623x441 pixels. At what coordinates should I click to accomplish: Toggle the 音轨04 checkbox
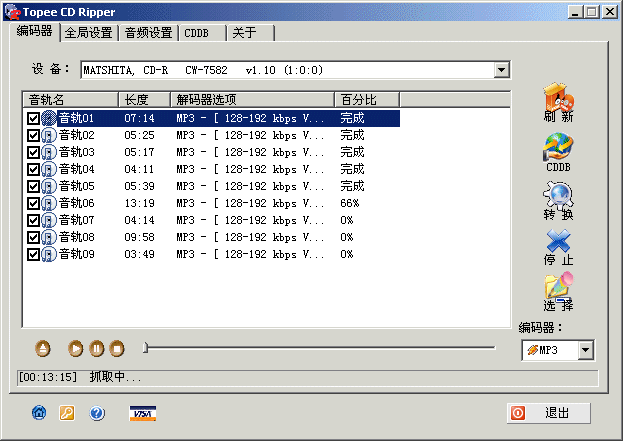click(x=33, y=170)
